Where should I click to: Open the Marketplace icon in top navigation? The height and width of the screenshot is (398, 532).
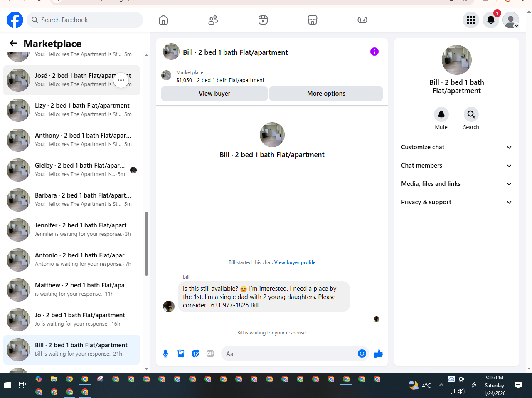pyautogui.click(x=313, y=20)
